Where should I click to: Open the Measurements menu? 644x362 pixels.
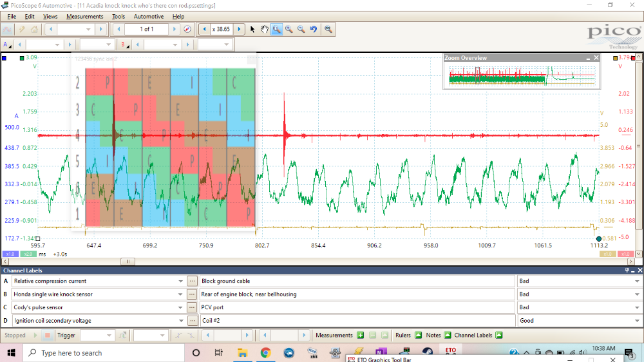click(84, 17)
